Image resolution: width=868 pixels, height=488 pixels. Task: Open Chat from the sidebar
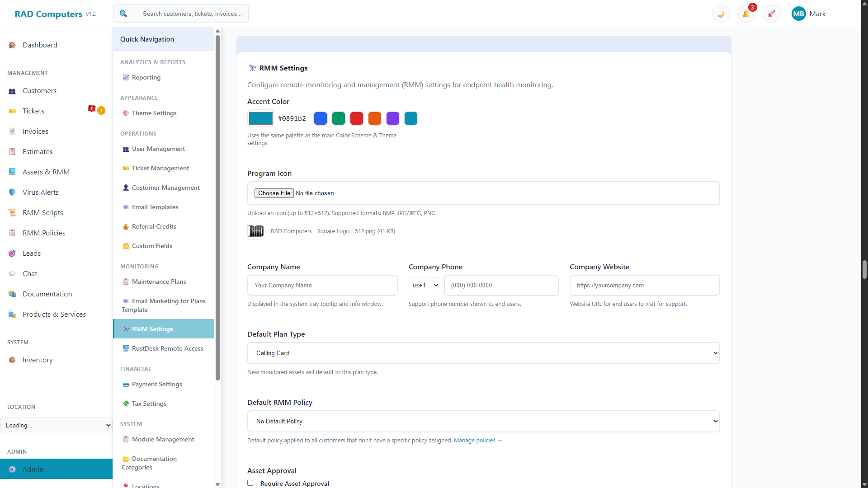point(30,273)
